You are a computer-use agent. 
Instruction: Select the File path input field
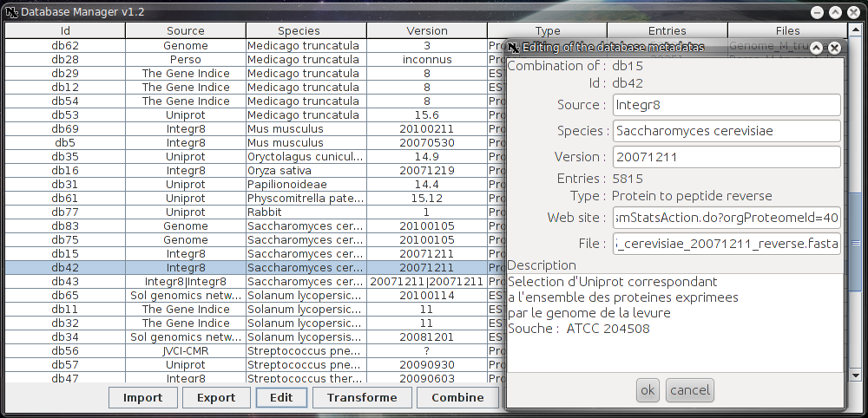[726, 244]
